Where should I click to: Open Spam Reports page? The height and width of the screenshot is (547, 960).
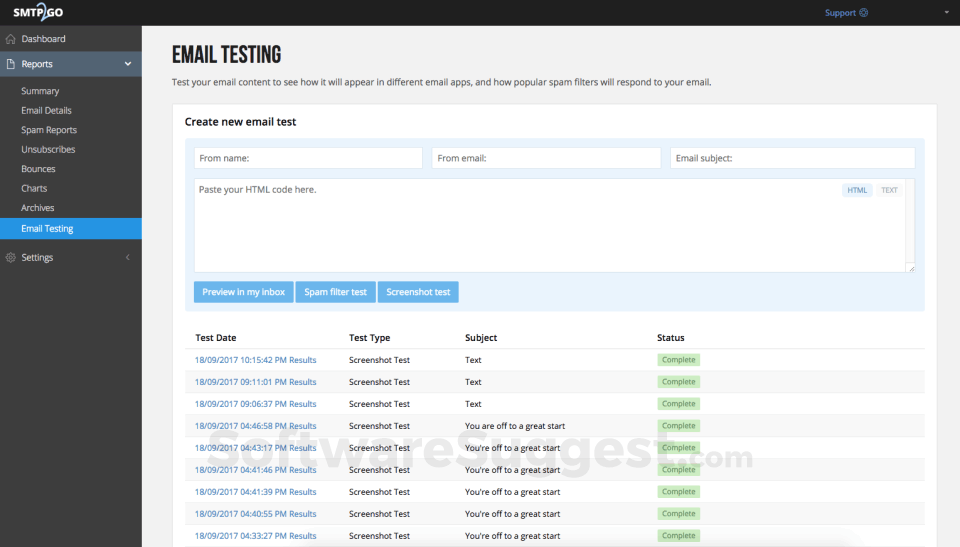[49, 130]
